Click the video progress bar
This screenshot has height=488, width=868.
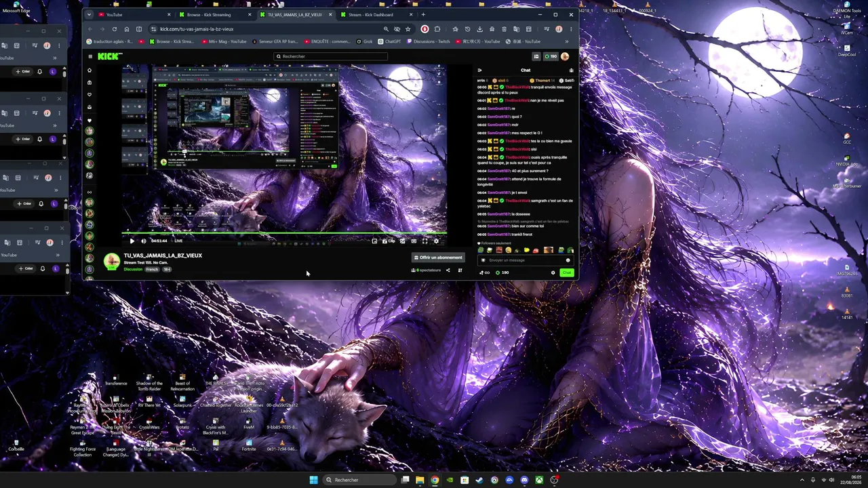coord(284,234)
